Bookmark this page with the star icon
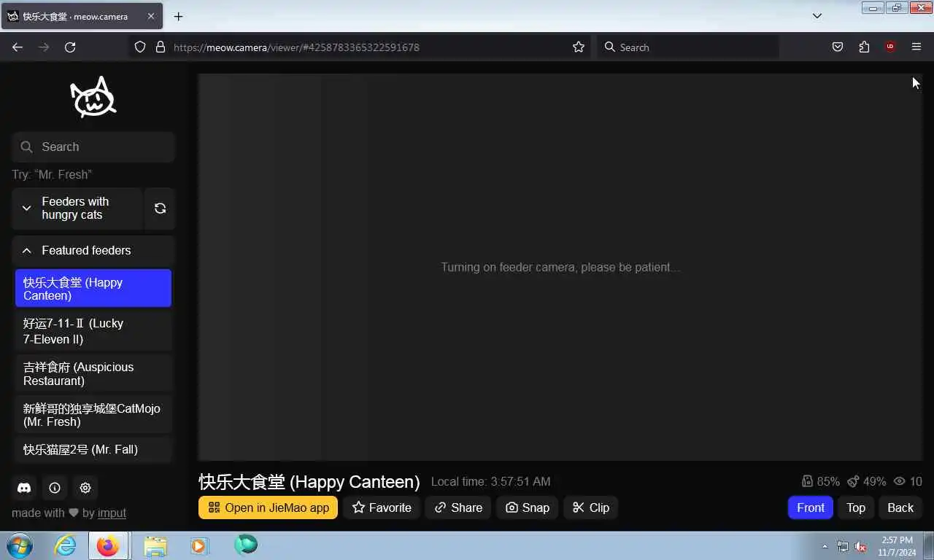Viewport: 934px width, 560px height. [x=579, y=47]
